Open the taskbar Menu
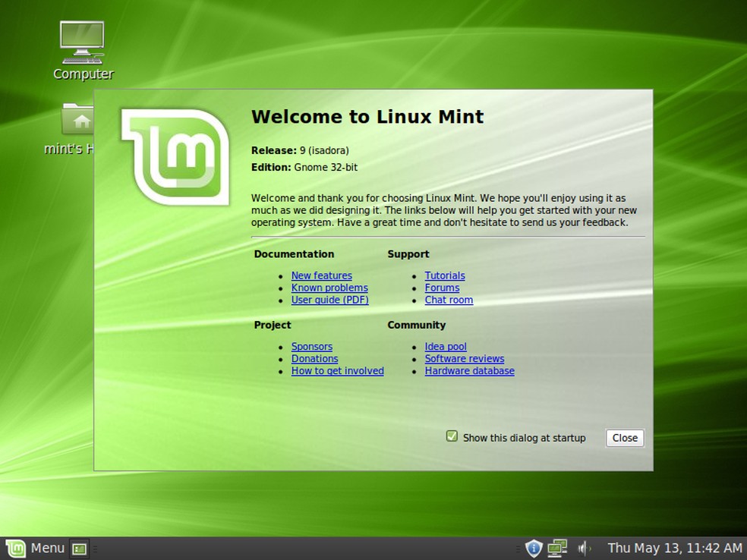The width and height of the screenshot is (747, 560). pyautogui.click(x=48, y=548)
